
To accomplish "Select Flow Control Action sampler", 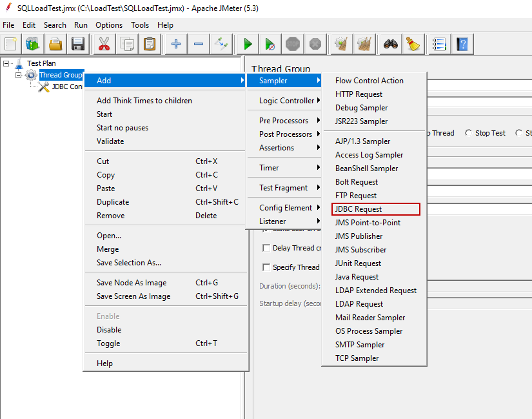I will [x=374, y=81].
